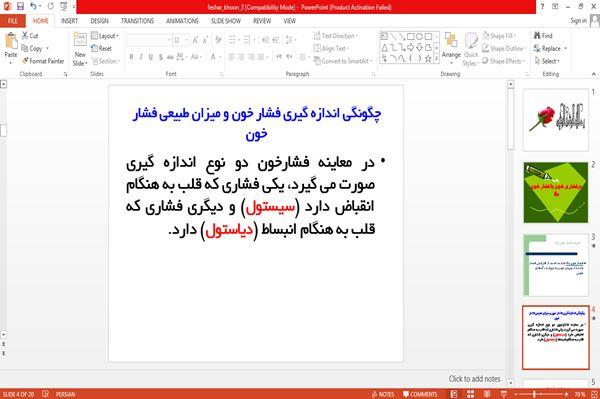600x399 pixels.
Task: Open the Text Direction dropdown
Action: point(335,36)
